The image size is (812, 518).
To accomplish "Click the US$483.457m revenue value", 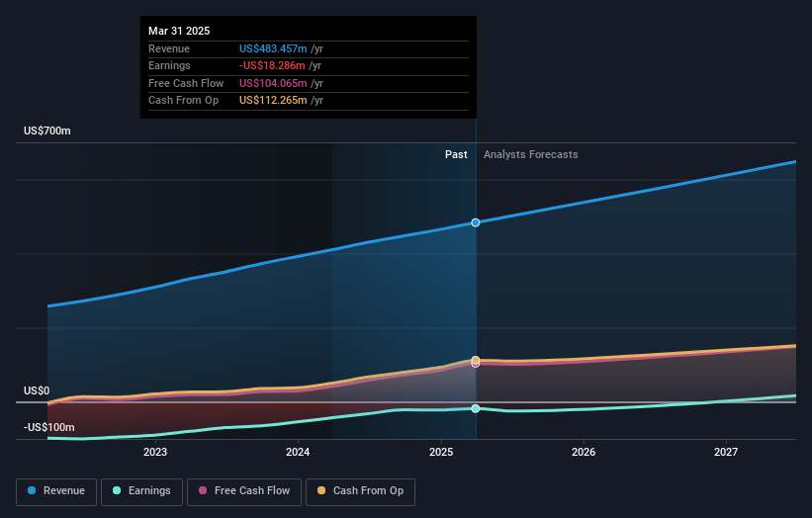I will click(273, 48).
